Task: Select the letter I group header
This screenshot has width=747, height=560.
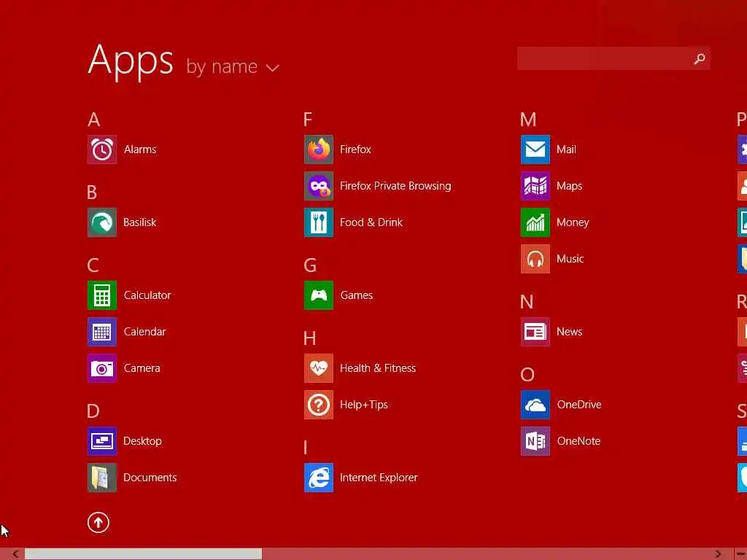Action: (306, 448)
